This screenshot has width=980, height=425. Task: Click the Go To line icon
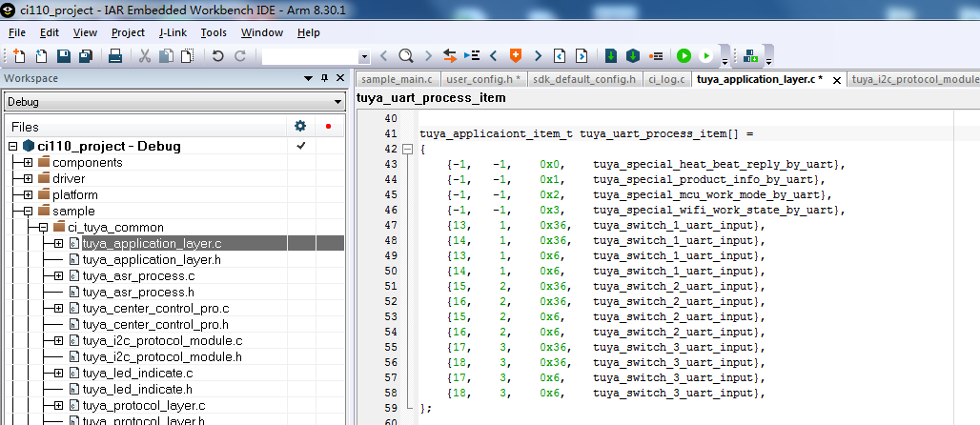[x=471, y=56]
